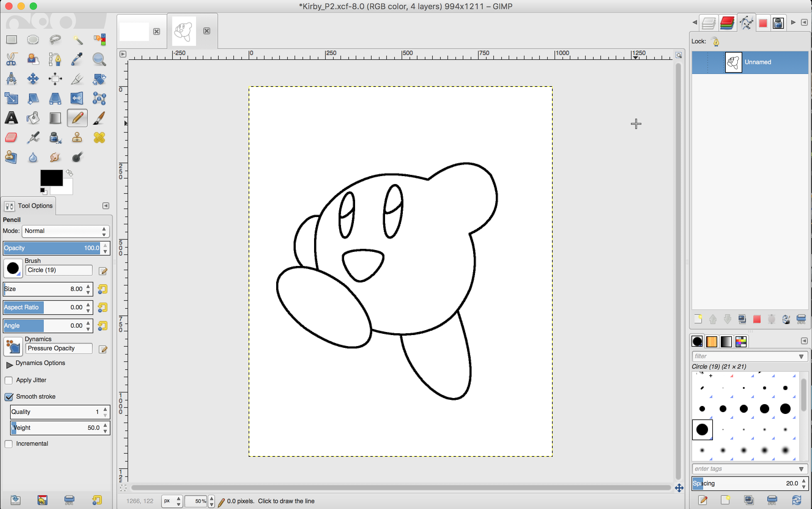Switch to the Paths dock tab

746,23
